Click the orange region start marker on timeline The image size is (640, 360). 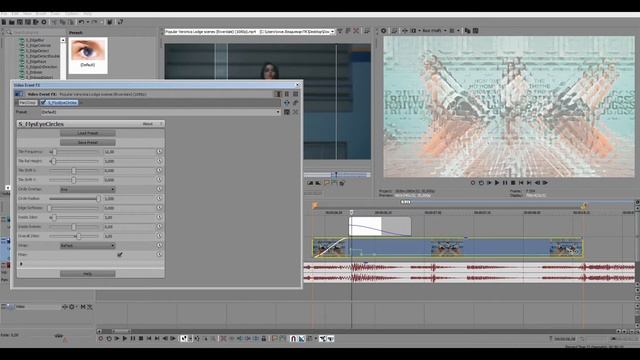pos(315,206)
